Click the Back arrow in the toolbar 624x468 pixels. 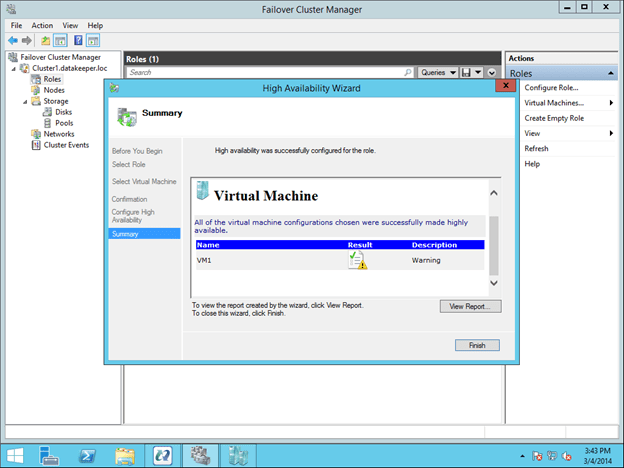pos(11,40)
